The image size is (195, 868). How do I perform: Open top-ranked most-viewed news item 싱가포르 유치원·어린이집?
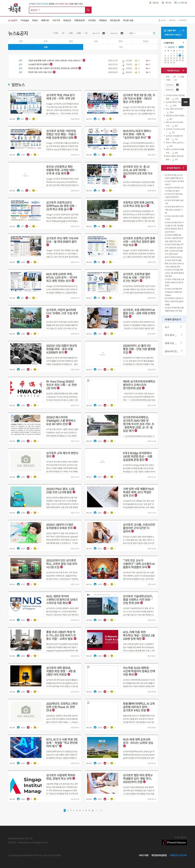coord(175,95)
